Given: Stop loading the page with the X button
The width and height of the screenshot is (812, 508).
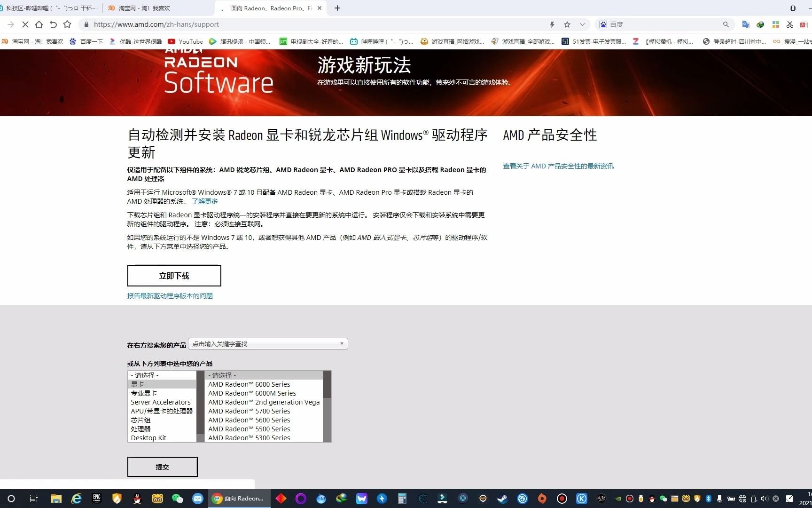Looking at the screenshot, I should pyautogui.click(x=25, y=24).
